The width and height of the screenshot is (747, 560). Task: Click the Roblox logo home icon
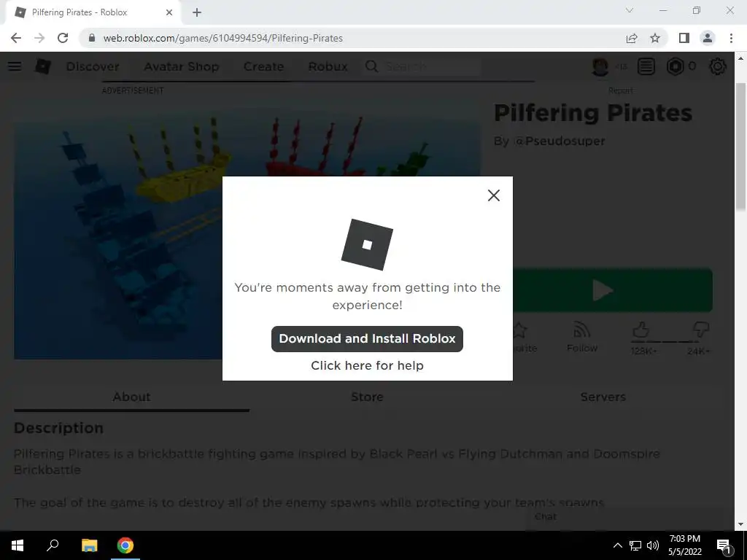point(42,66)
